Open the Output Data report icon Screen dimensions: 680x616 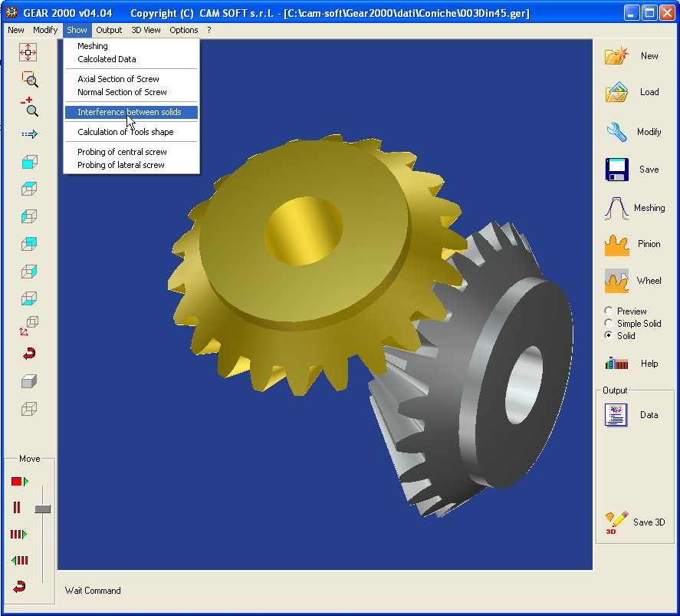(616, 415)
